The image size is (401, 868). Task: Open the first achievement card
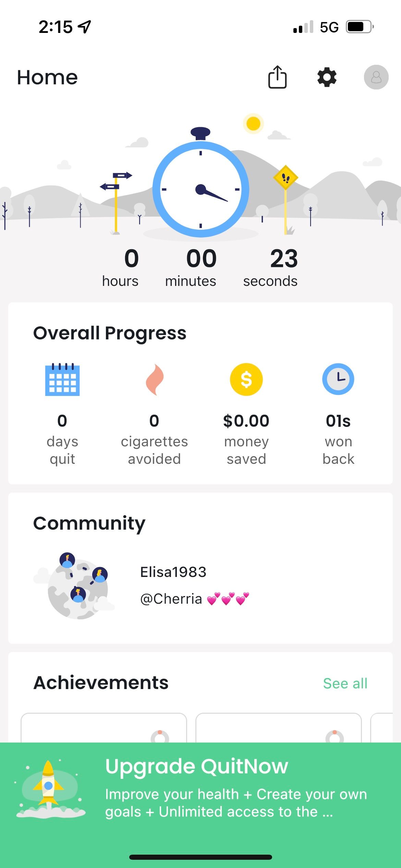(104, 728)
